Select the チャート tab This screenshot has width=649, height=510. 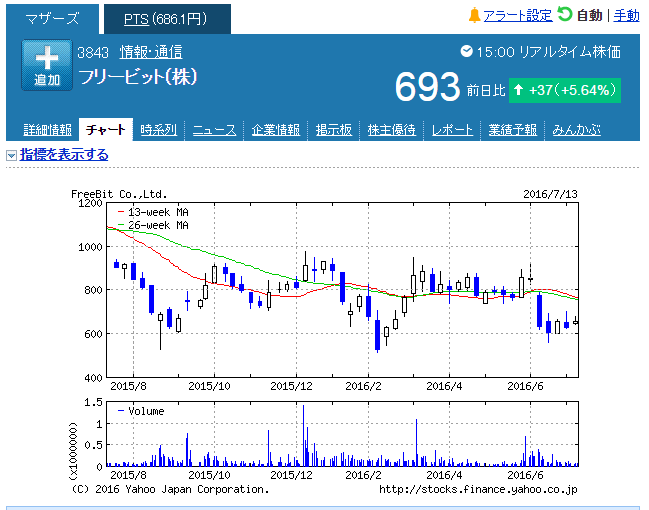click(x=106, y=130)
